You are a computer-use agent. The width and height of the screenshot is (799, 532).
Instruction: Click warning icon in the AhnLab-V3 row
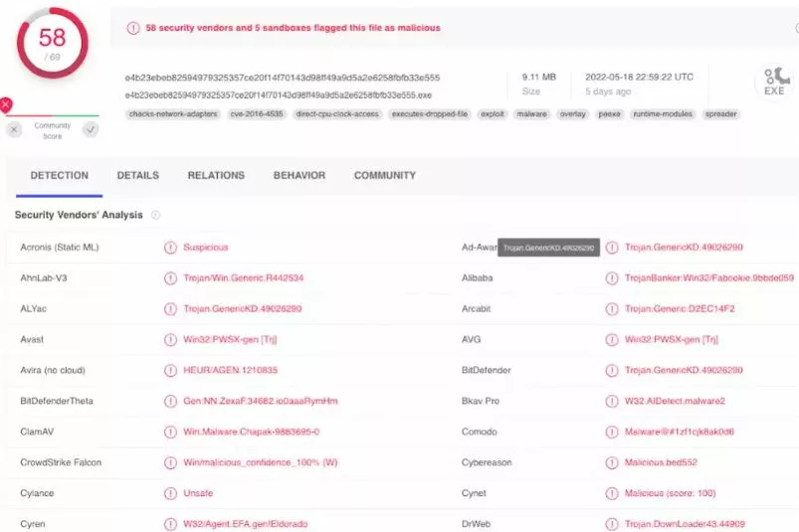(x=170, y=278)
